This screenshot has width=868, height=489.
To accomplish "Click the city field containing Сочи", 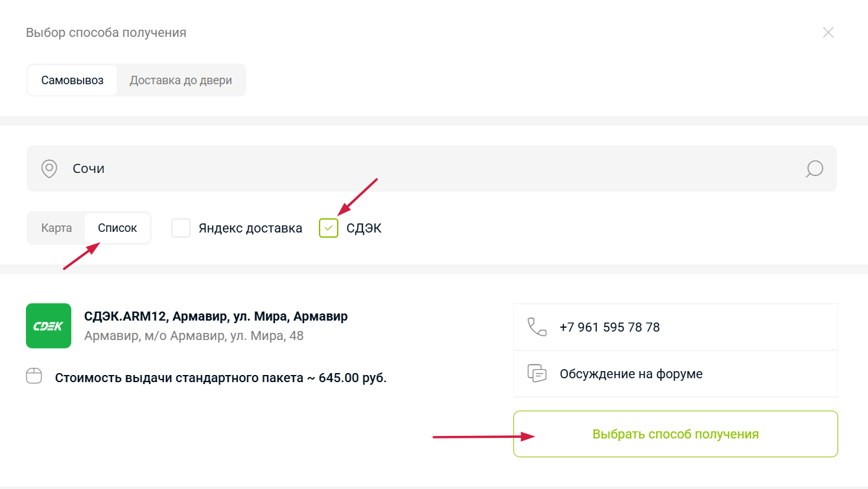I will (x=428, y=168).
